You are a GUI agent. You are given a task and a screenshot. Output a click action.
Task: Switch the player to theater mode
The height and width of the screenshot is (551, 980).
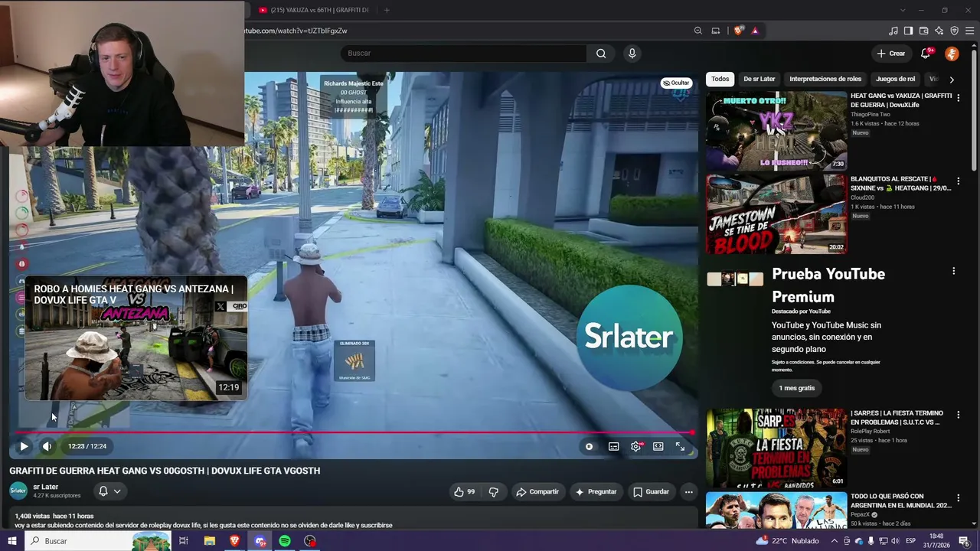658,446
